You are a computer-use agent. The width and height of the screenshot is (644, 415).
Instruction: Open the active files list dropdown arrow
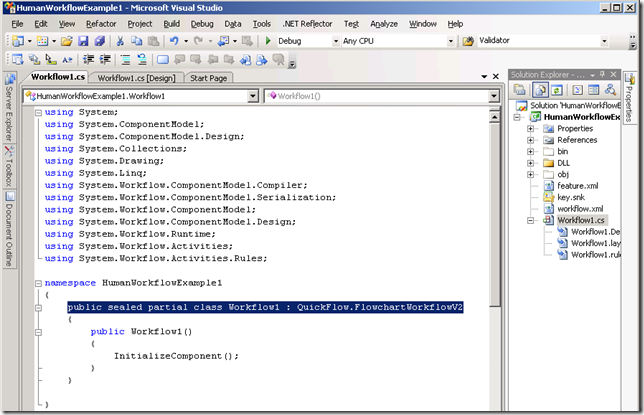tap(484, 76)
